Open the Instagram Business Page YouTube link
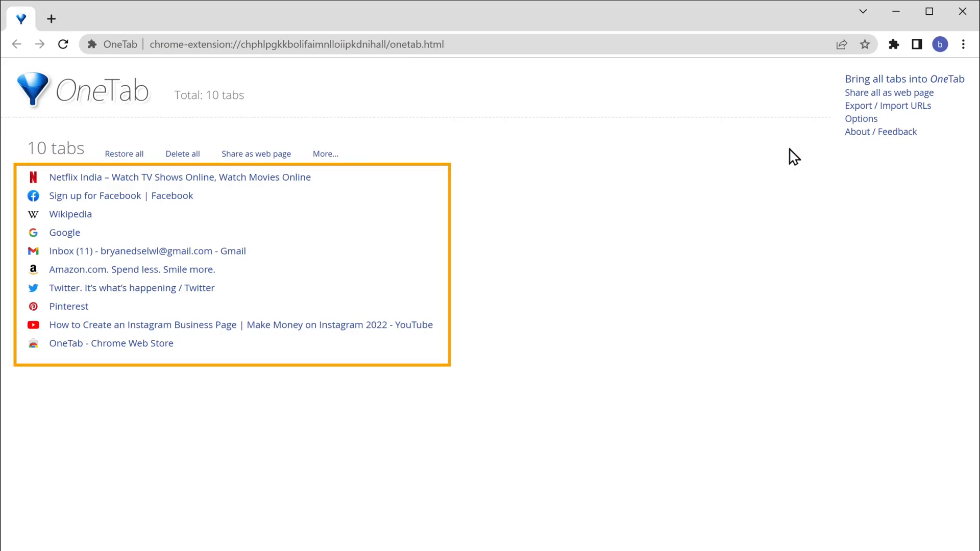 pyautogui.click(x=241, y=325)
